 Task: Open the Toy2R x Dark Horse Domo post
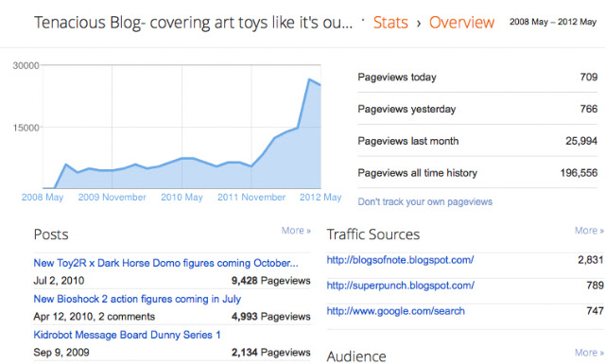165,263
